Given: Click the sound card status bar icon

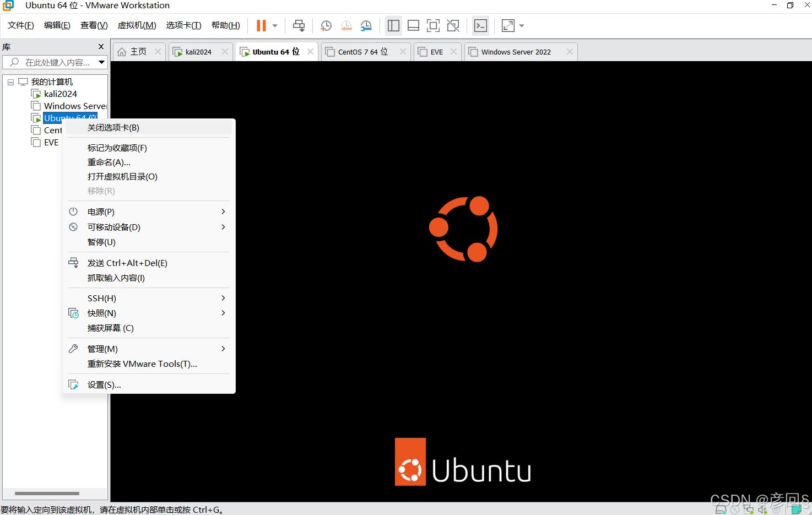Looking at the screenshot, I should pyautogui.click(x=762, y=509).
